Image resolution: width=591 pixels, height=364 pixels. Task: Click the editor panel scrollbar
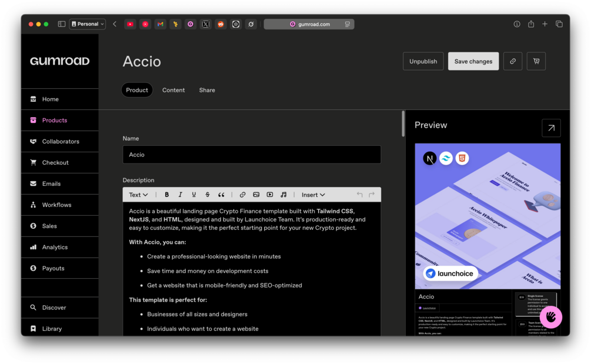(403, 123)
